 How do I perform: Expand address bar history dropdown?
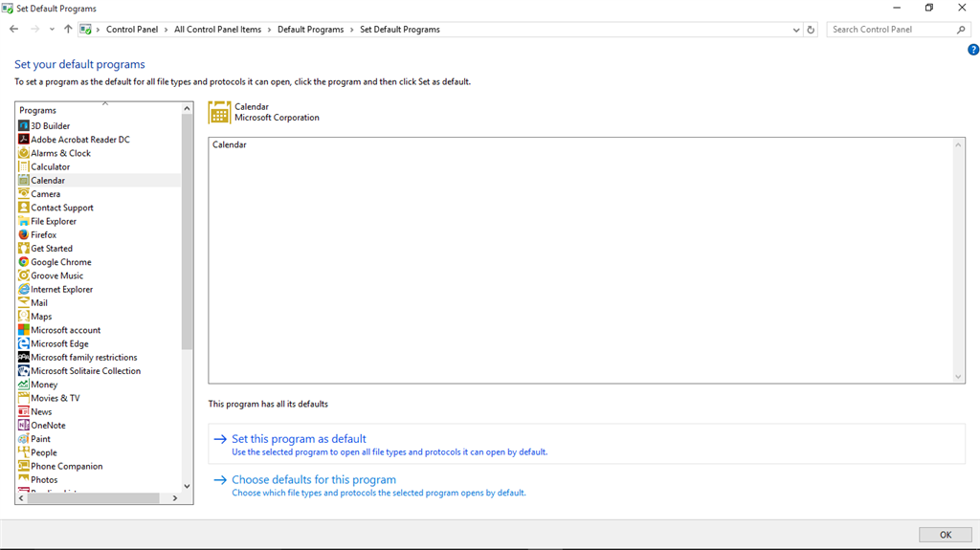pyautogui.click(x=795, y=30)
